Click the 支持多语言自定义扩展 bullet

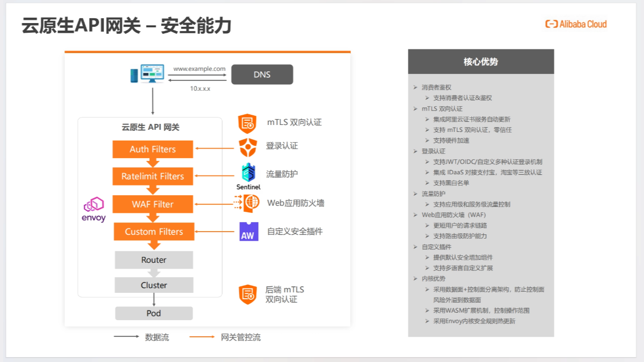click(x=463, y=268)
